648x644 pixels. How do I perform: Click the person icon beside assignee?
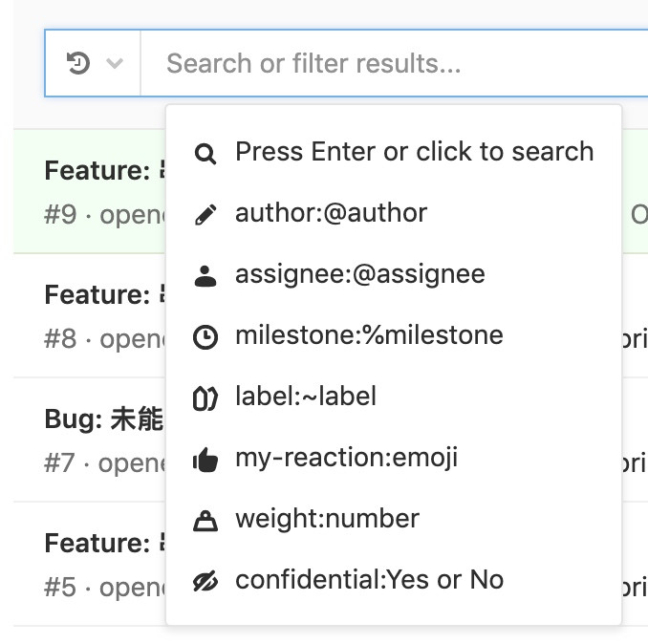[x=205, y=276]
